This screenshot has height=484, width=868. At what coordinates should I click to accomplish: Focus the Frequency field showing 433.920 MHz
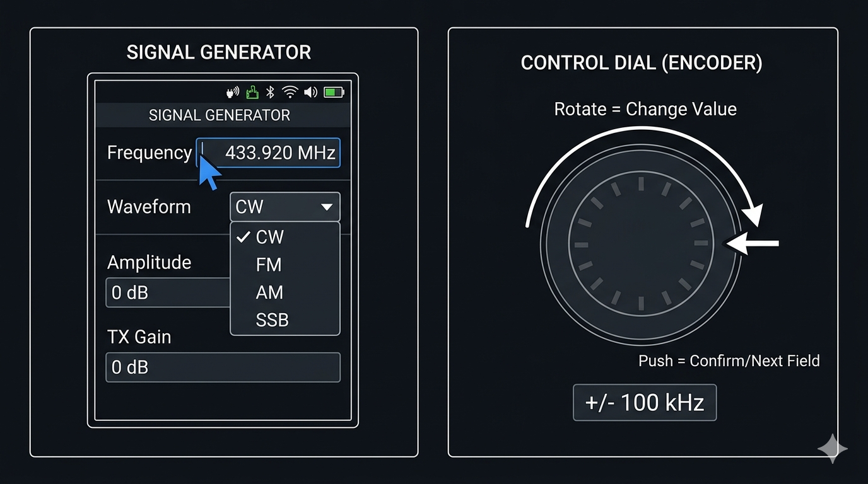point(268,153)
